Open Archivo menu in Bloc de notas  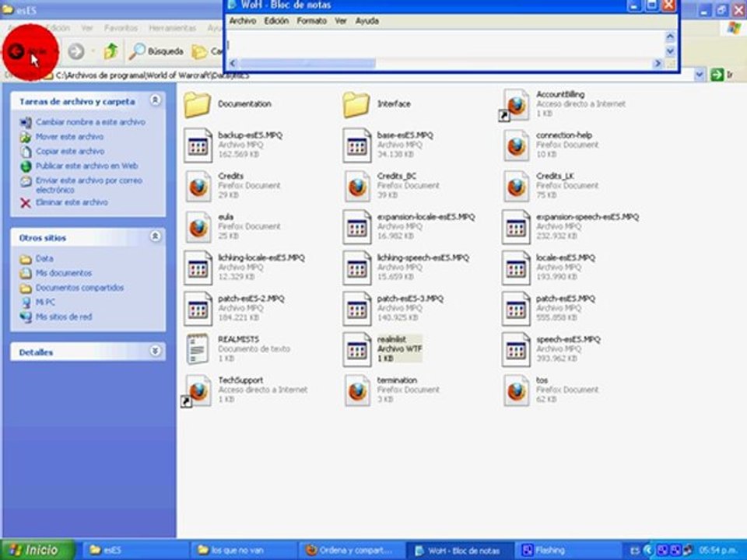tap(243, 21)
